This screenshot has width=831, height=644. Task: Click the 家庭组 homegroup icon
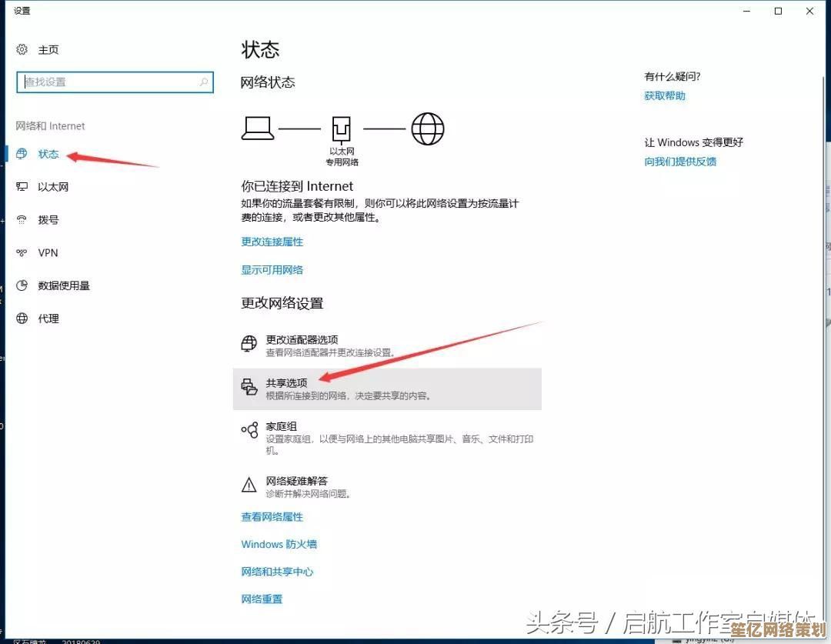(249, 430)
